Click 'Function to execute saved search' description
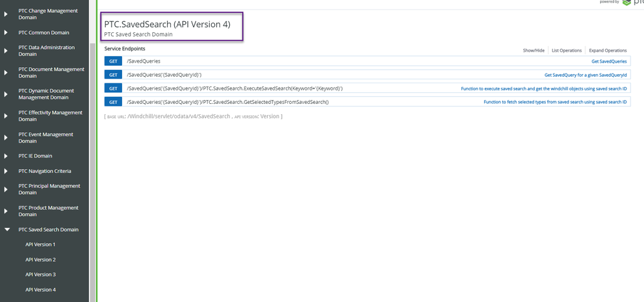The image size is (644, 302). tap(544, 88)
